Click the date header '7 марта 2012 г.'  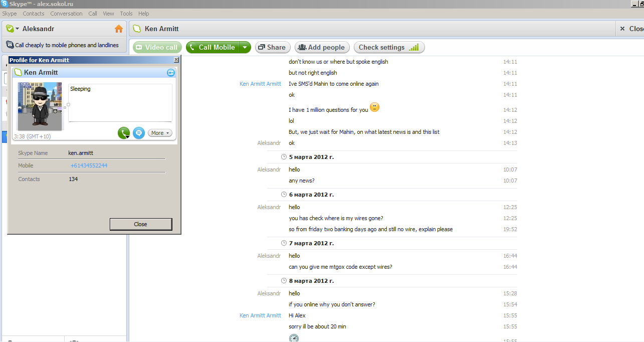coord(311,243)
